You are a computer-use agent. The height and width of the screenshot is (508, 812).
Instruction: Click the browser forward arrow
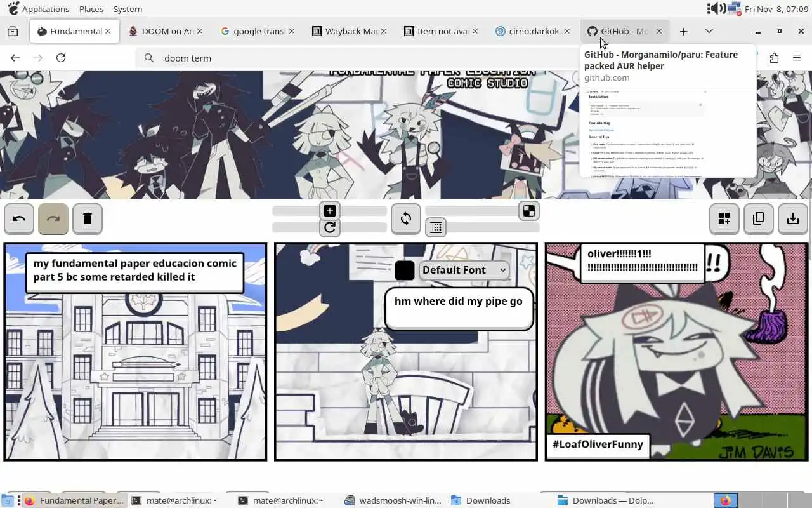tap(38, 58)
